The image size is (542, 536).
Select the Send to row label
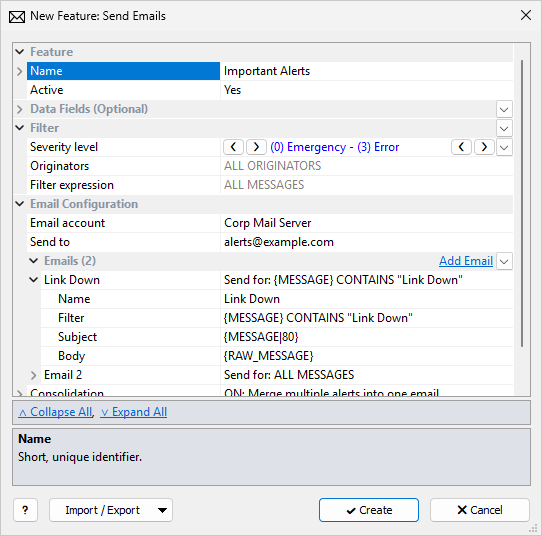point(123,242)
